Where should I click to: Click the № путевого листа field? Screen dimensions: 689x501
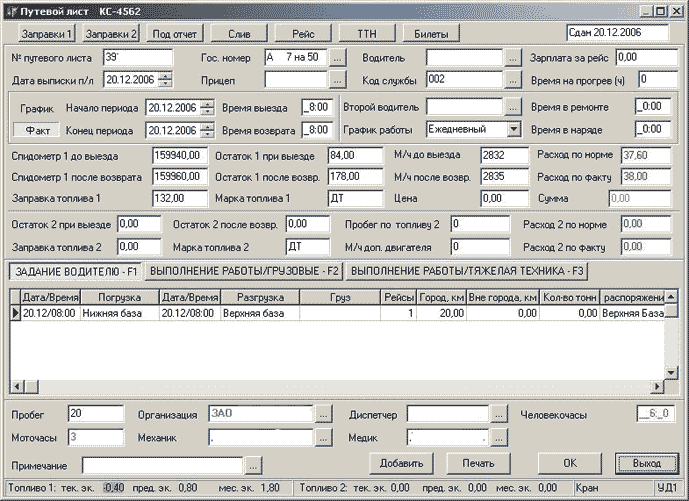pos(138,58)
